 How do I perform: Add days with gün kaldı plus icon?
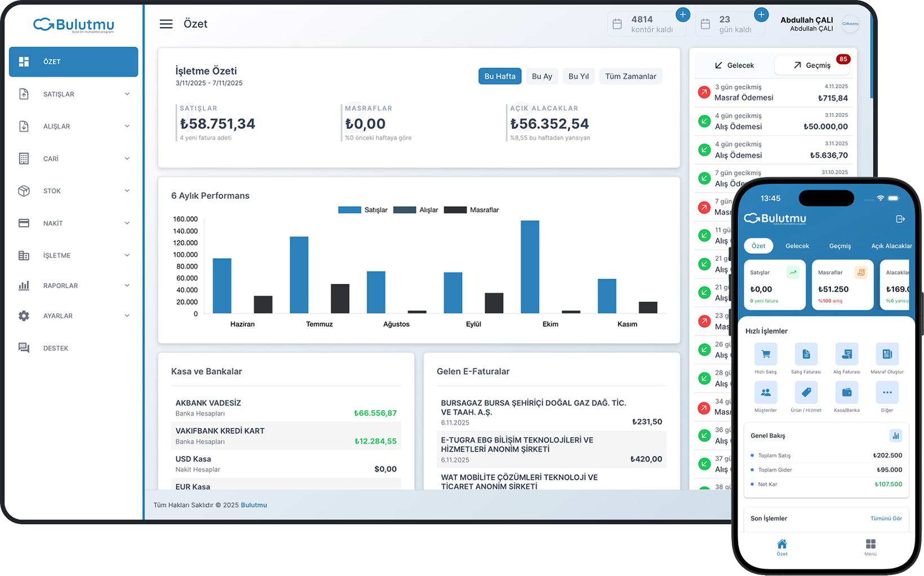[x=761, y=15]
